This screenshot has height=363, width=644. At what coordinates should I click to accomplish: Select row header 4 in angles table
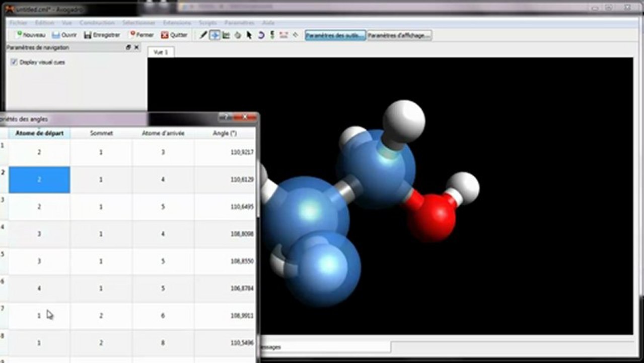[4, 234]
